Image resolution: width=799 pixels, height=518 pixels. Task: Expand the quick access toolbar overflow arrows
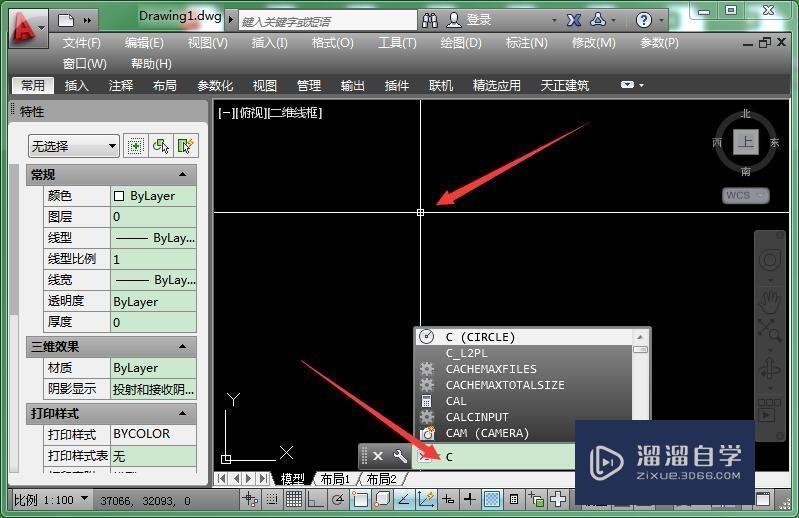pos(87,20)
